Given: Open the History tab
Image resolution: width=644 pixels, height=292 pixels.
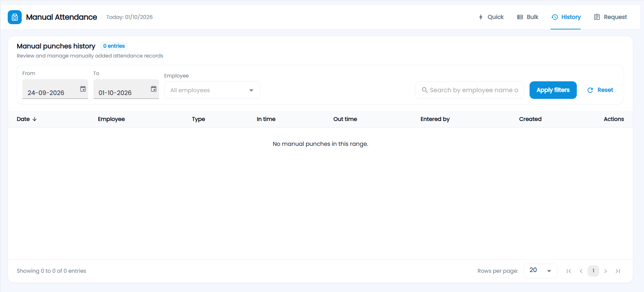Looking at the screenshot, I should [x=566, y=17].
